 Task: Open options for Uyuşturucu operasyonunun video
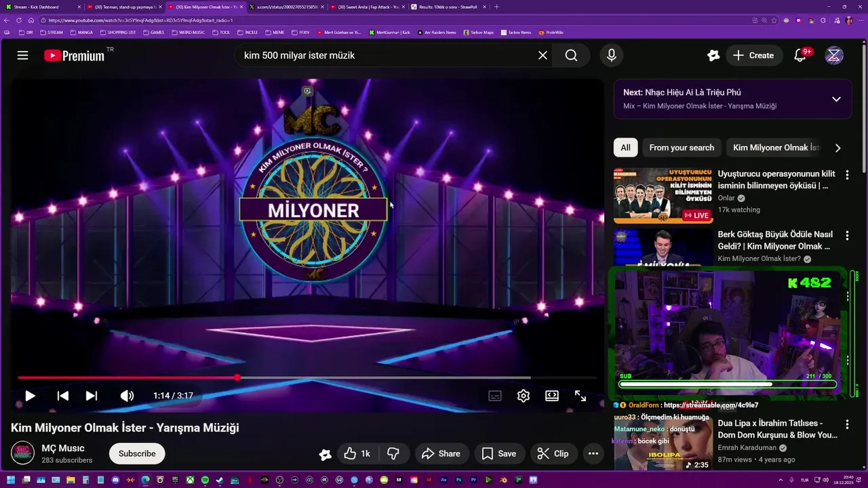[847, 175]
